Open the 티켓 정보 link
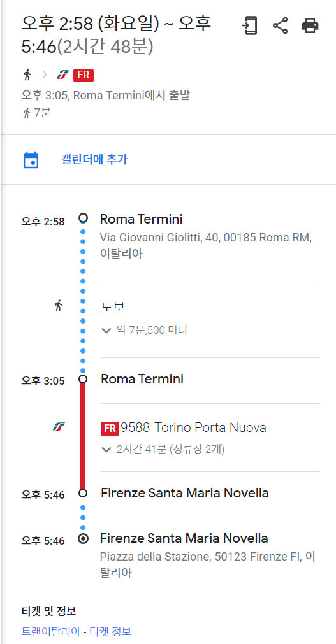Viewport: 336px width, 644px height. click(x=110, y=631)
